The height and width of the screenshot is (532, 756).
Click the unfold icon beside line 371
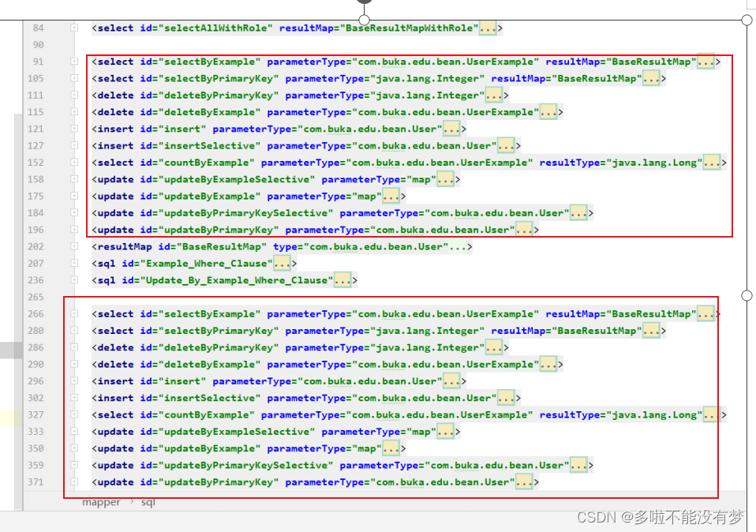(73, 481)
